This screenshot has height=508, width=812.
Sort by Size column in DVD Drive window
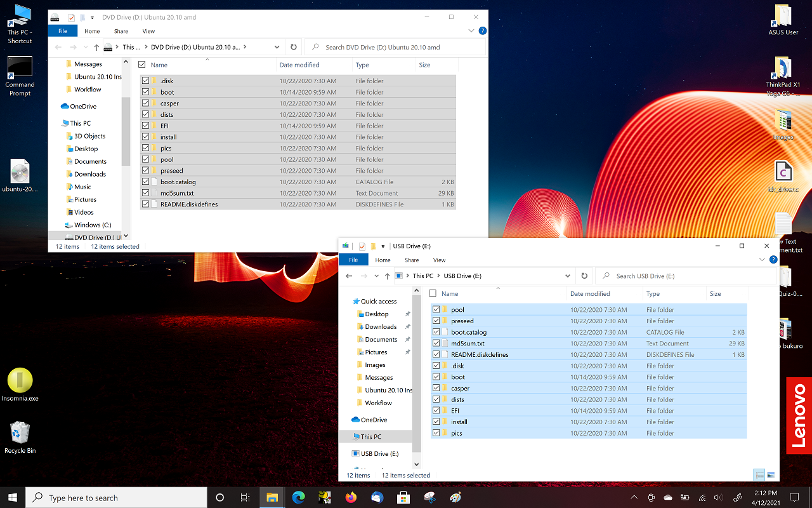coord(436,65)
